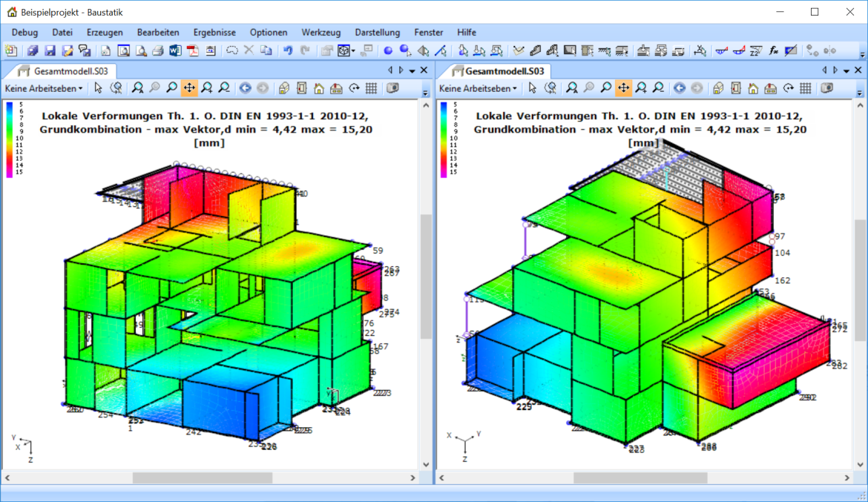Close the right pane's document tab
The height and width of the screenshot is (502, 868).
(858, 70)
